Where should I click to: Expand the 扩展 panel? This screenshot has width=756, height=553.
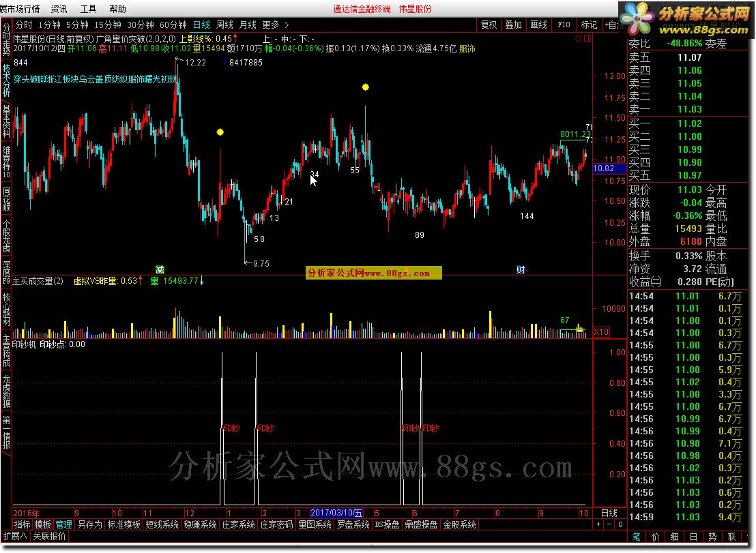[15, 536]
